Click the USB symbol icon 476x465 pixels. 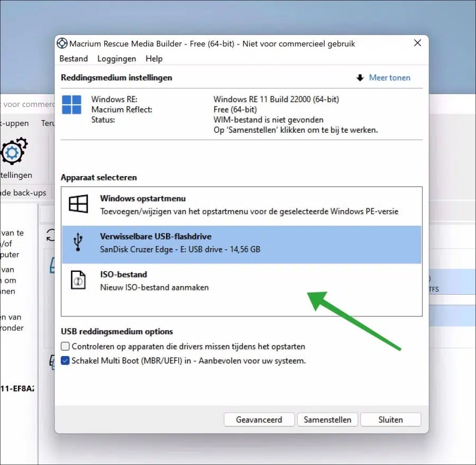pyautogui.click(x=78, y=242)
